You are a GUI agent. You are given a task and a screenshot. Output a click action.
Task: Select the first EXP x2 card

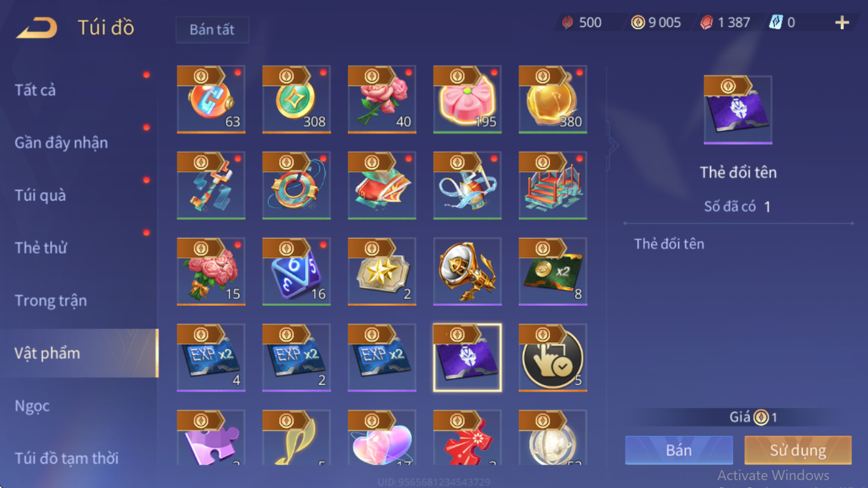coord(211,357)
